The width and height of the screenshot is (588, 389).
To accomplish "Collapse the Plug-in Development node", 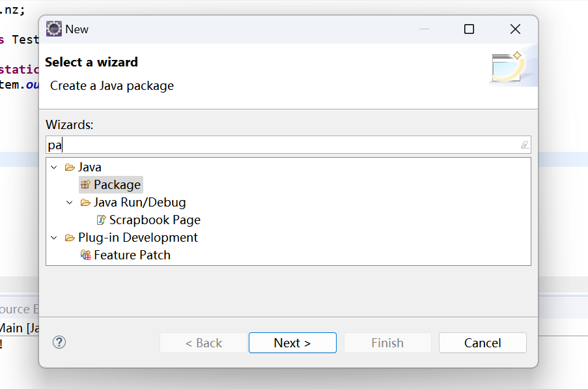I will (54, 238).
